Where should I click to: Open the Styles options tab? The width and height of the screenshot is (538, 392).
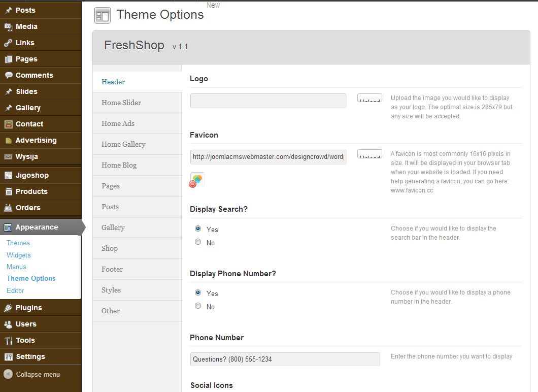point(137,290)
